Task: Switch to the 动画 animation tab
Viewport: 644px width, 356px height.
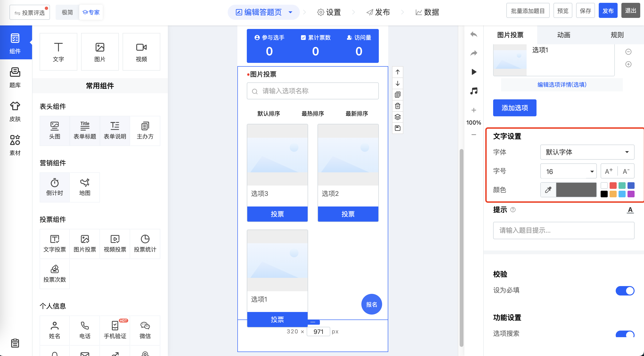Action: pyautogui.click(x=563, y=35)
